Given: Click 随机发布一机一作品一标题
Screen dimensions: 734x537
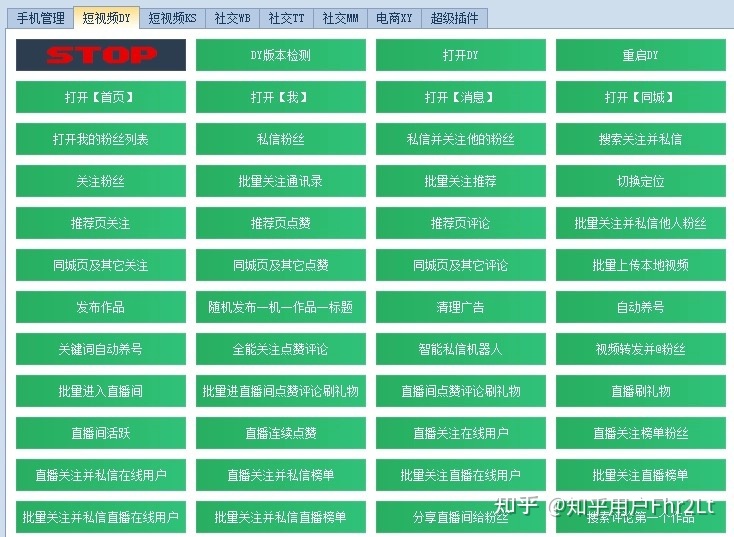Looking at the screenshot, I should [x=281, y=307].
